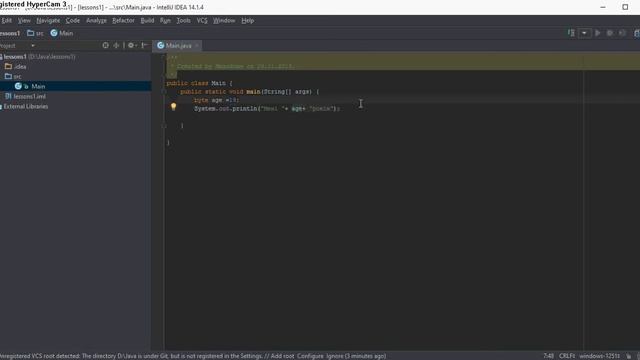Open the CRLF line separator selector
The width and height of the screenshot is (640, 360).
pos(567,356)
